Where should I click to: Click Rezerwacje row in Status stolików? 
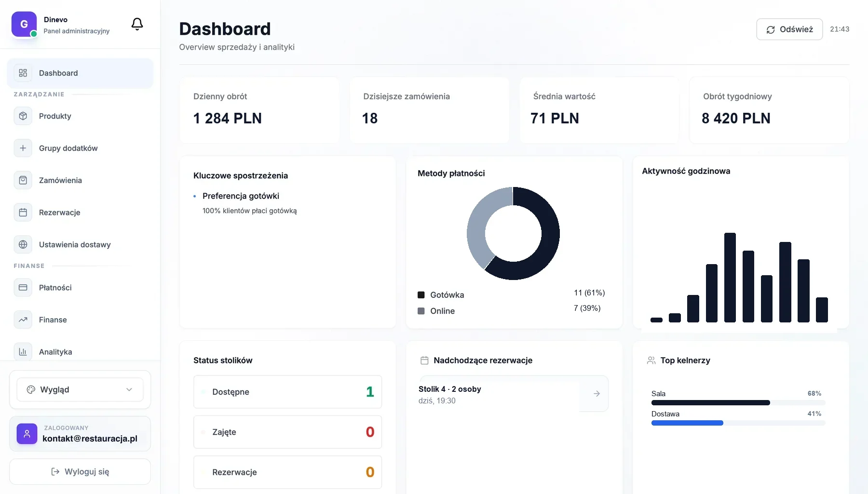coord(287,472)
